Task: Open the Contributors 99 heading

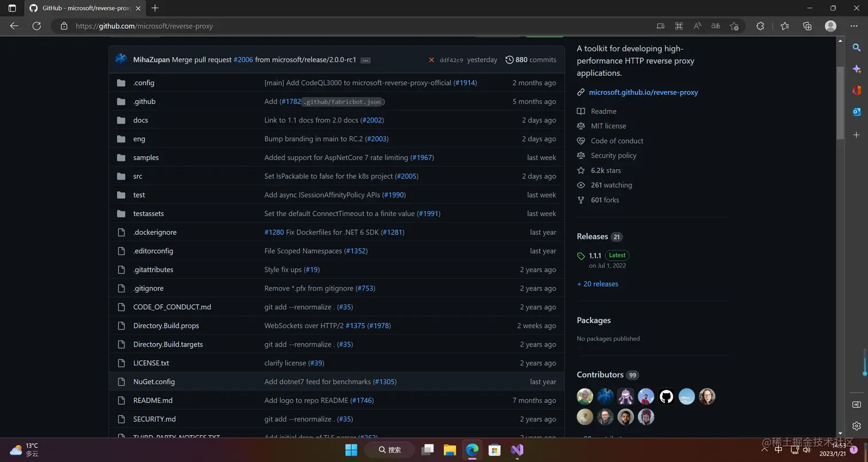Action: click(608, 375)
